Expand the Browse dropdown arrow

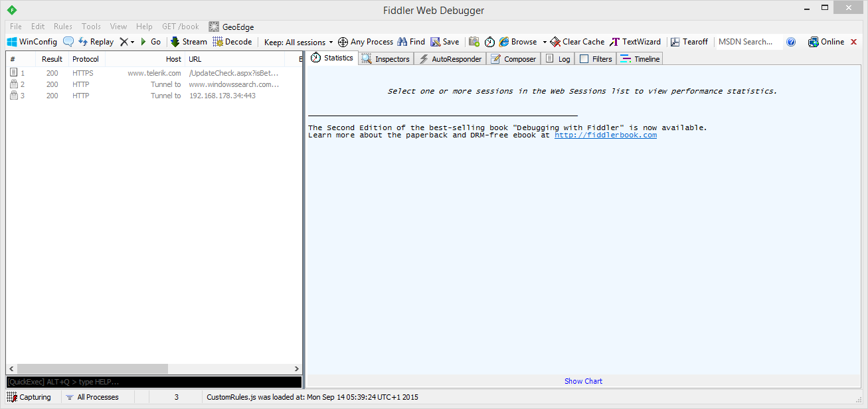pos(545,42)
